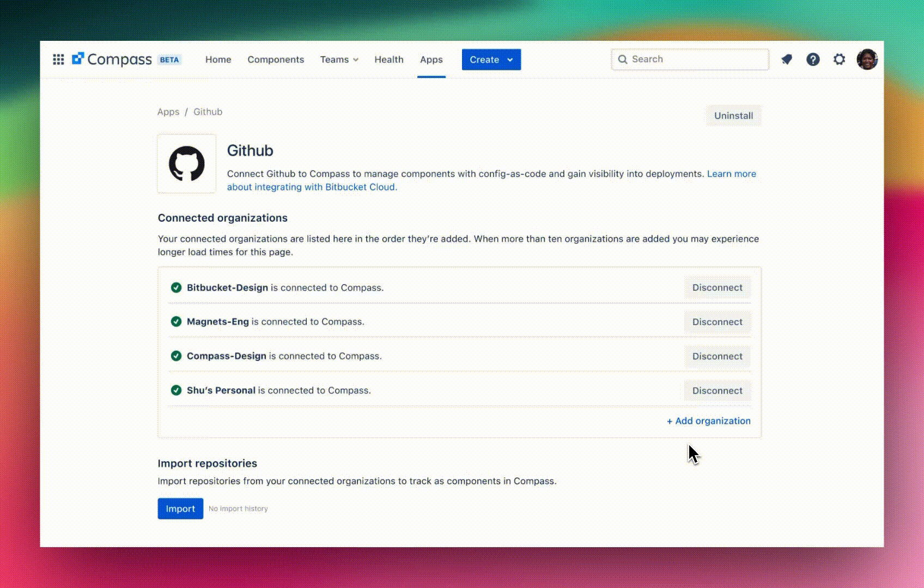Click the checkmark beside Magnets-Eng
This screenshot has width=924, height=588.
176,322
